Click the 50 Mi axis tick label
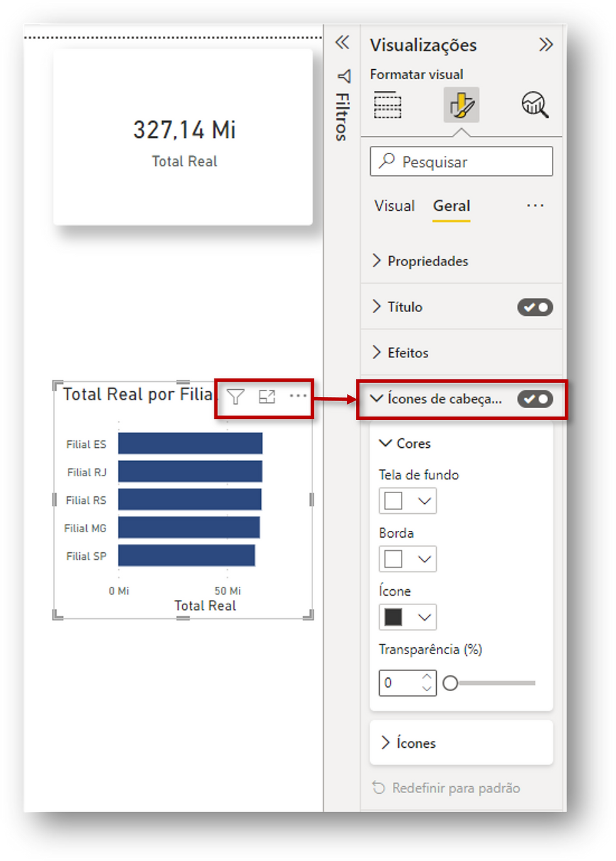The image size is (616, 861). pos(228,591)
